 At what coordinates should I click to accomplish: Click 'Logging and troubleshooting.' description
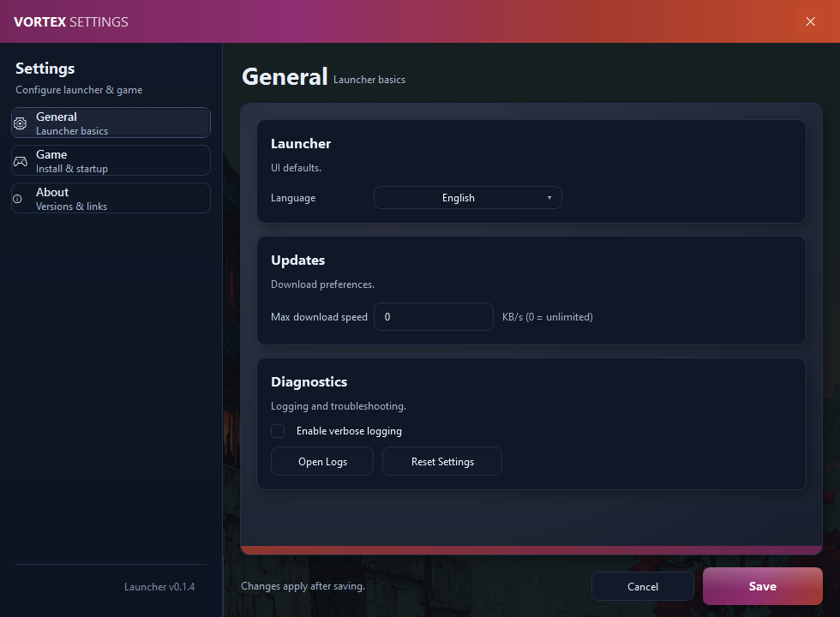tap(338, 406)
